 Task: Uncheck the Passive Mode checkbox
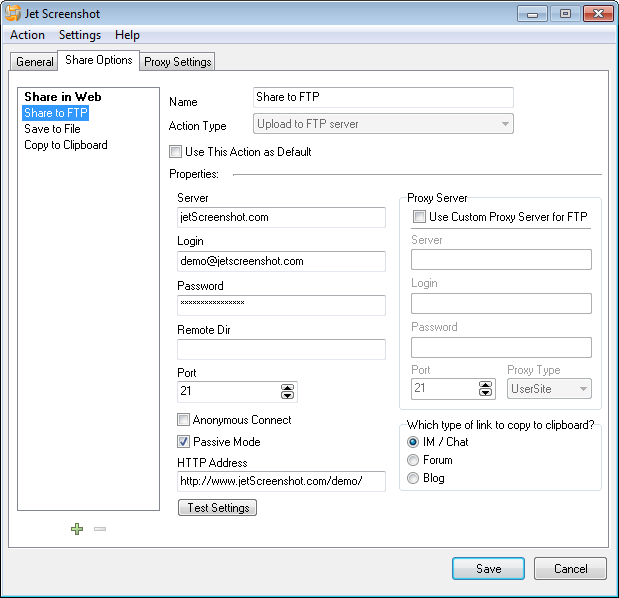pyautogui.click(x=184, y=441)
